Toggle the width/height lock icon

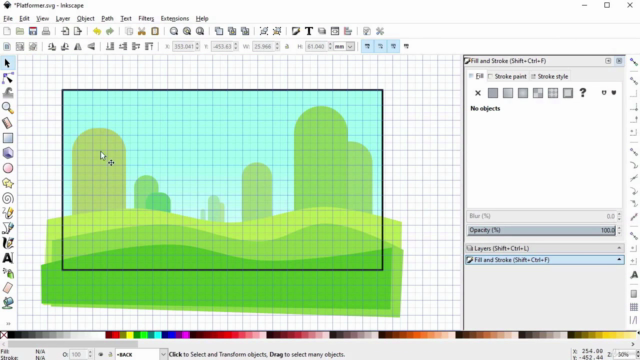click(x=287, y=47)
